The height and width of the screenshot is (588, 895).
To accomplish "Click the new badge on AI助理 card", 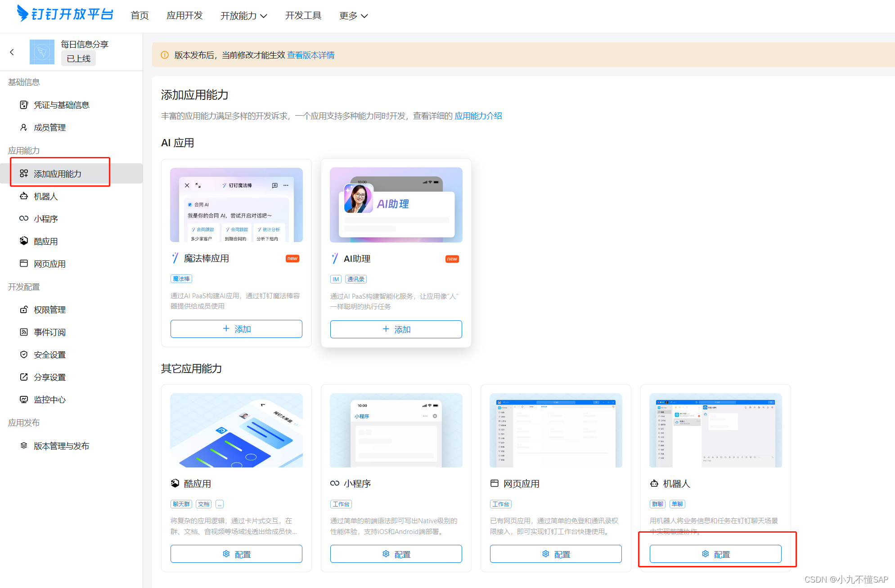I will coord(452,259).
